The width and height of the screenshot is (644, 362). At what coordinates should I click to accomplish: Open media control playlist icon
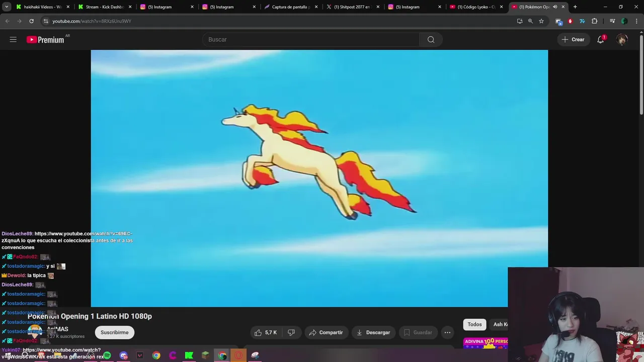pyautogui.click(x=612, y=21)
